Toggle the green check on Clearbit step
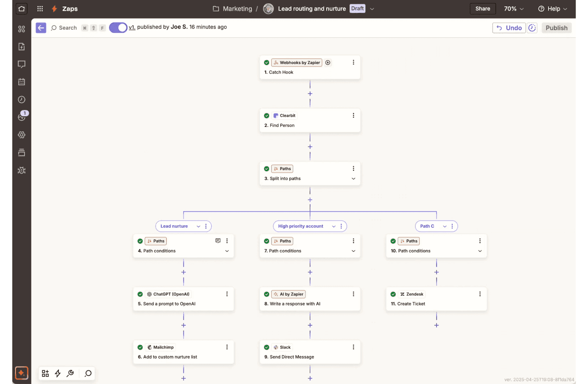The height and width of the screenshot is (384, 588). pos(266,115)
